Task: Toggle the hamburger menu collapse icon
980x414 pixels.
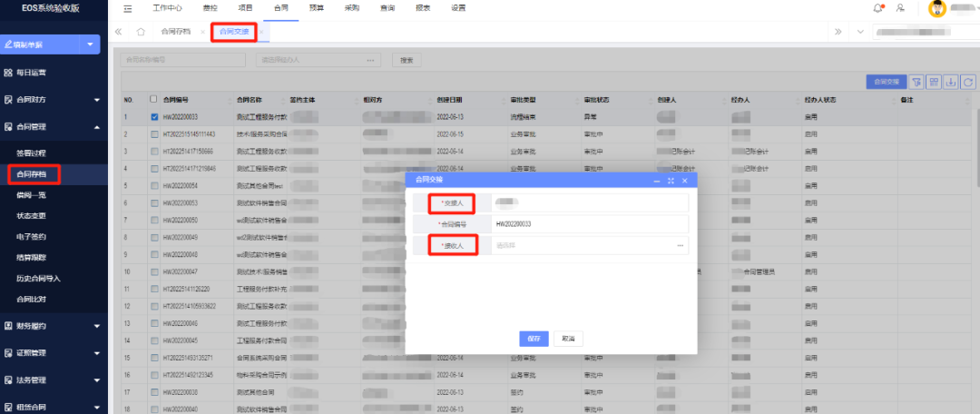Action: tap(128, 9)
